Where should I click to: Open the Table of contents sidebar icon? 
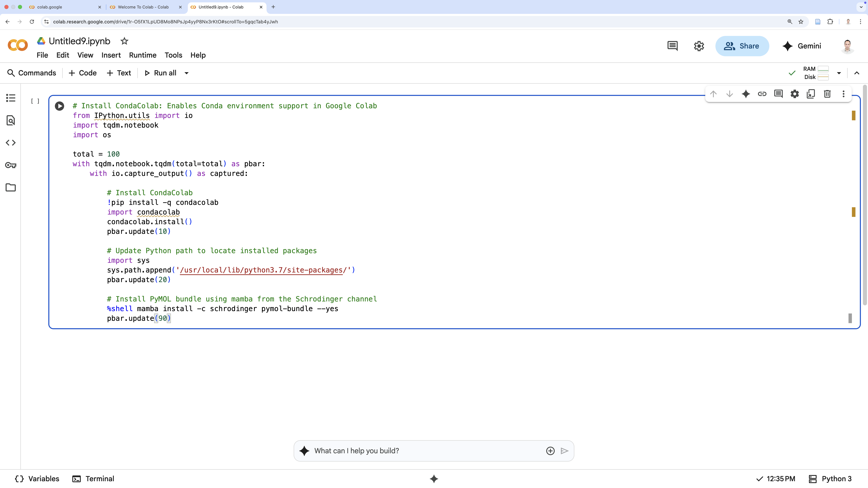(x=11, y=98)
